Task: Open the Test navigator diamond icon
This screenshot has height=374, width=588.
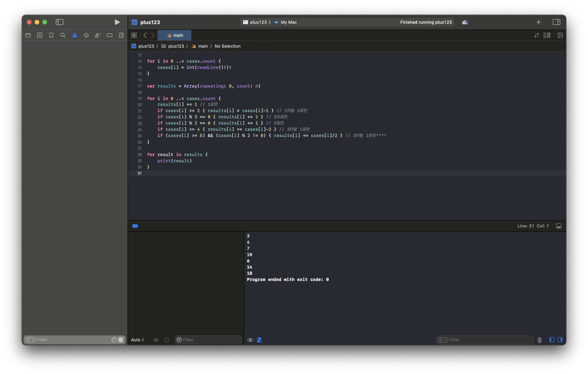Action: click(x=86, y=35)
